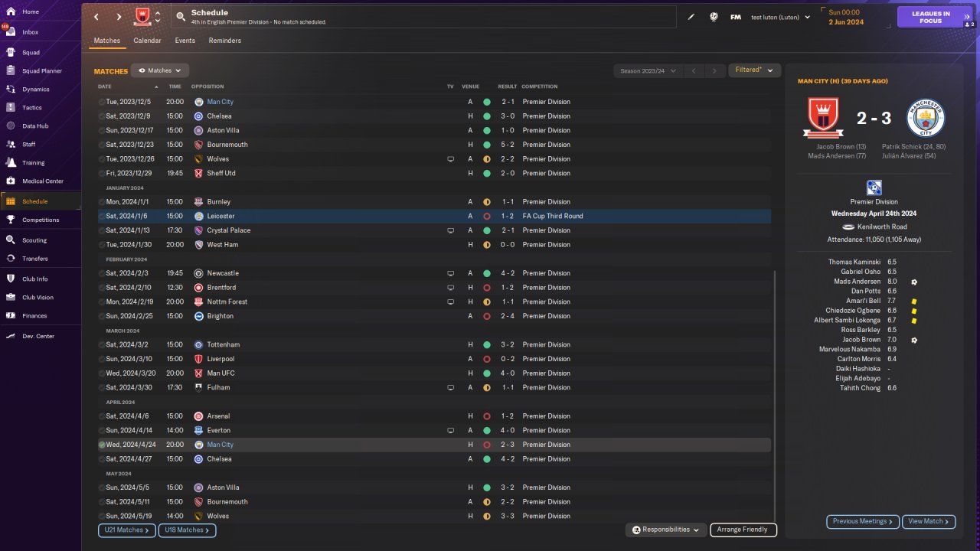Click the Transfers arrows icon

point(11,259)
